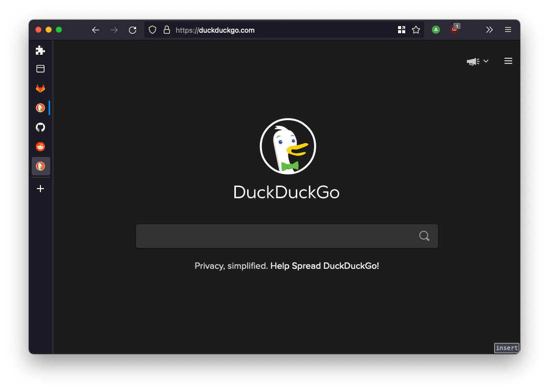Open tracking protection shield icon

(x=152, y=30)
